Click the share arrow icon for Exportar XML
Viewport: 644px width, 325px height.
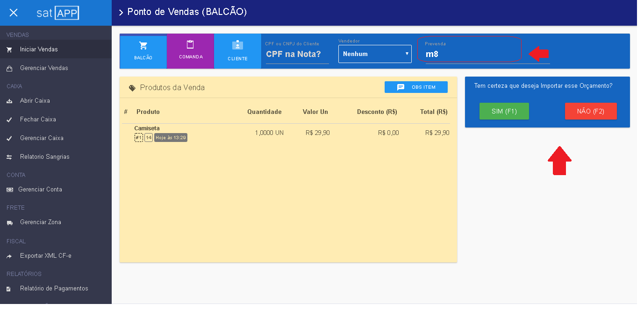[9, 256]
